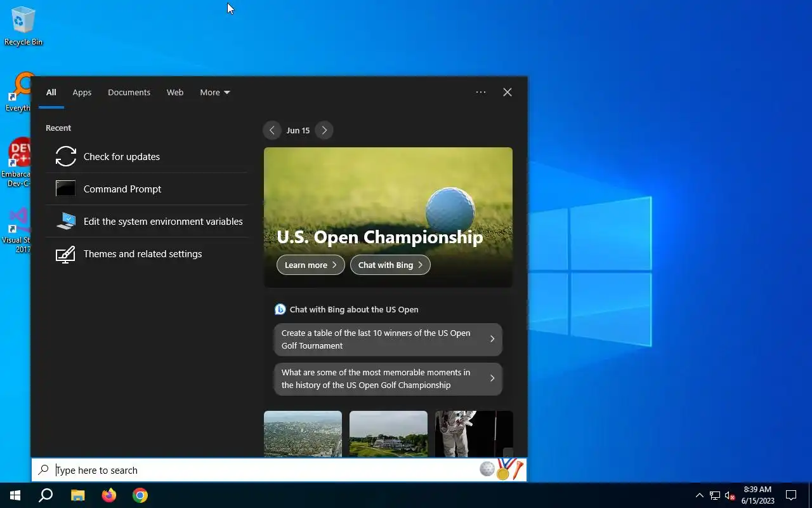Open Themes and related settings

(147, 254)
